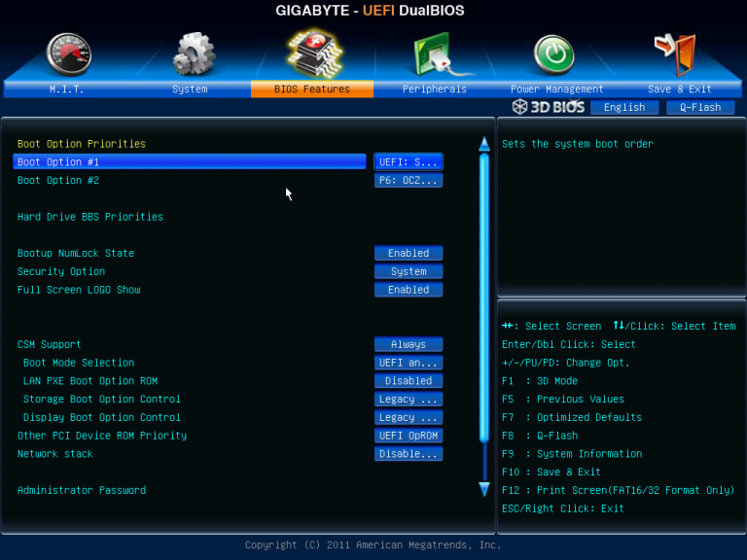Click the Boot Option Priorities heading
Image resolution: width=747 pixels, height=560 pixels.
click(82, 144)
